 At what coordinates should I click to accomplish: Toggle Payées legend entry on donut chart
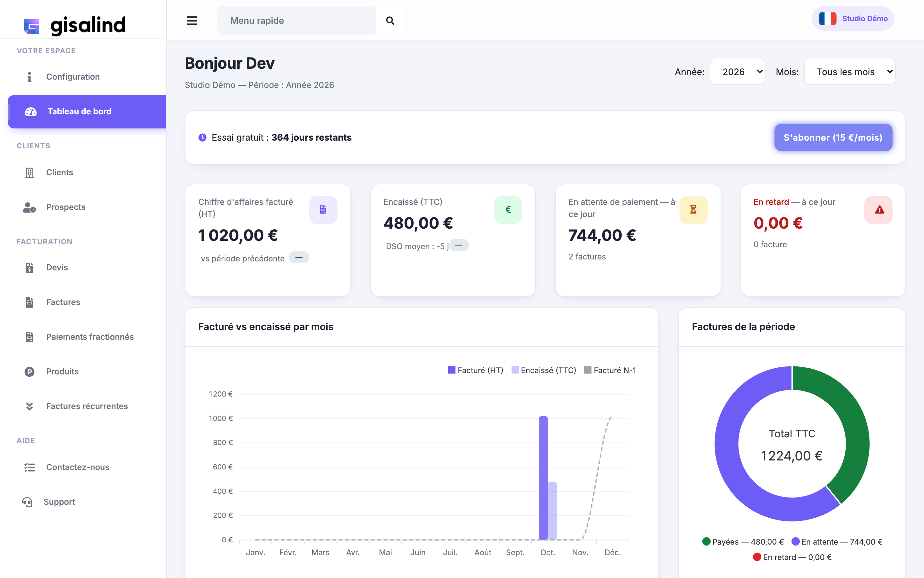743,542
